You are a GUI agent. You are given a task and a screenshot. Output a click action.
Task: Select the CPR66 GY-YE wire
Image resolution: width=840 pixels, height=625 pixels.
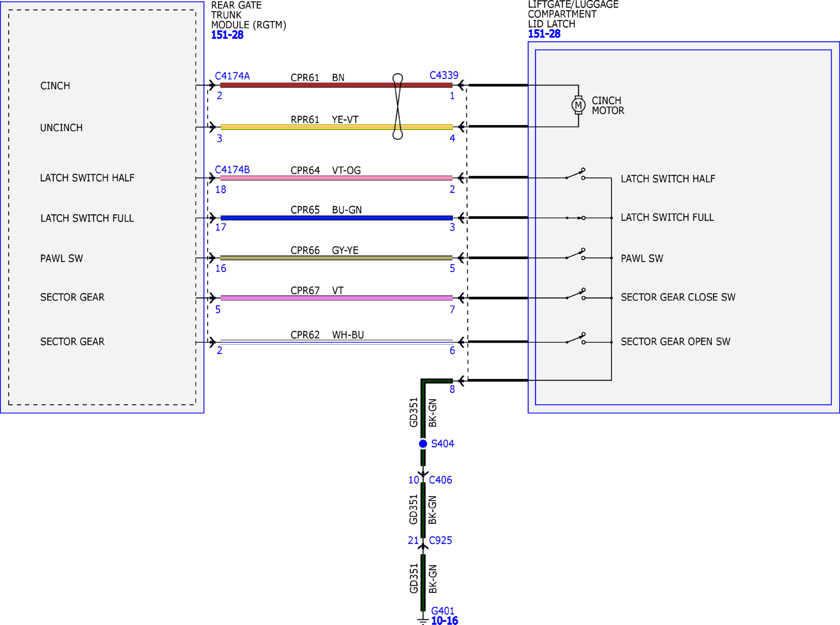(336, 258)
